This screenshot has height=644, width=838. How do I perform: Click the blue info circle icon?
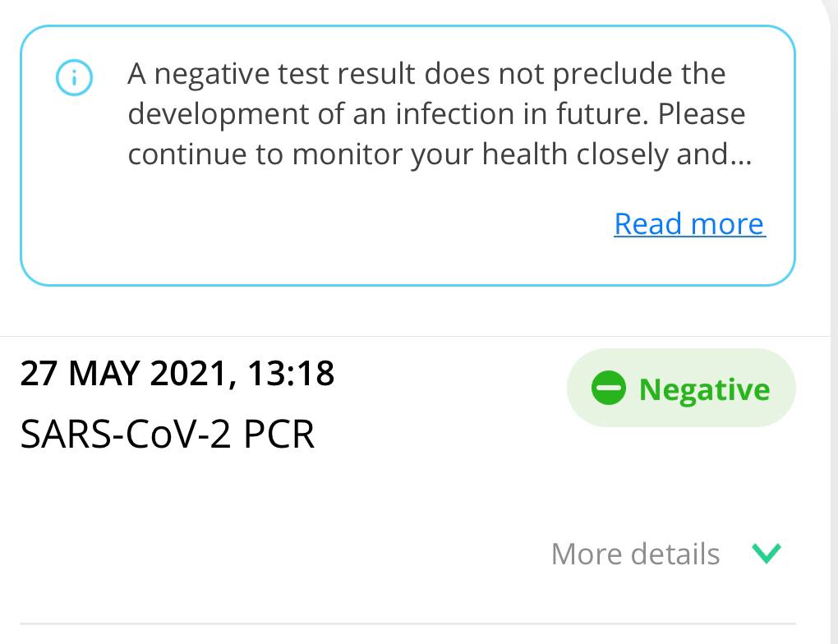[x=74, y=77]
